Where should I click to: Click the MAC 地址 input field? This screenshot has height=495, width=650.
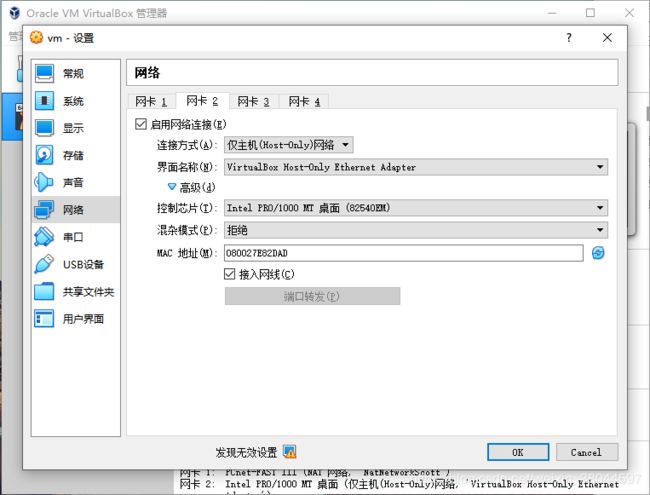point(403,253)
